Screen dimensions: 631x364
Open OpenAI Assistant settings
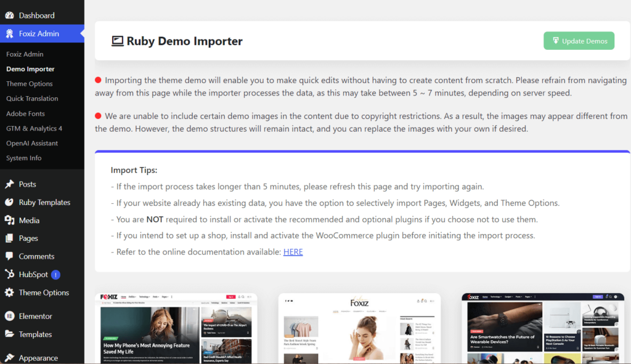tap(32, 143)
